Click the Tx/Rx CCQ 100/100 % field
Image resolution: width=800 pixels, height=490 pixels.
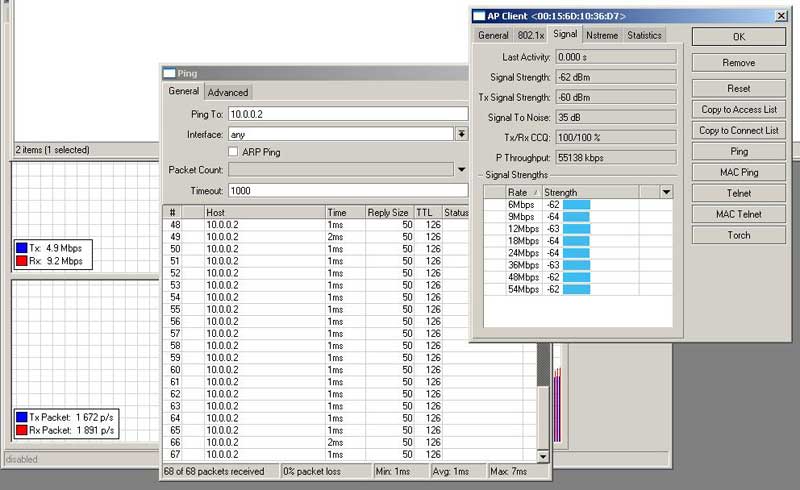(x=616, y=137)
